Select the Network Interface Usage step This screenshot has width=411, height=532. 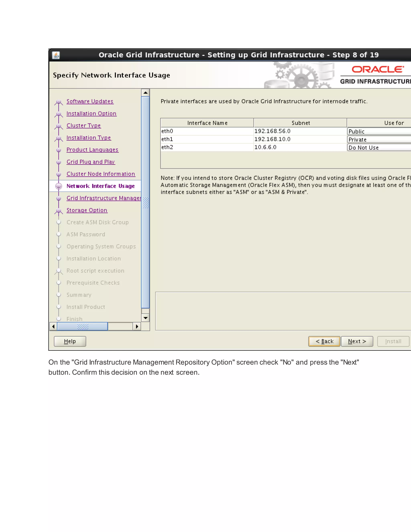101,186
